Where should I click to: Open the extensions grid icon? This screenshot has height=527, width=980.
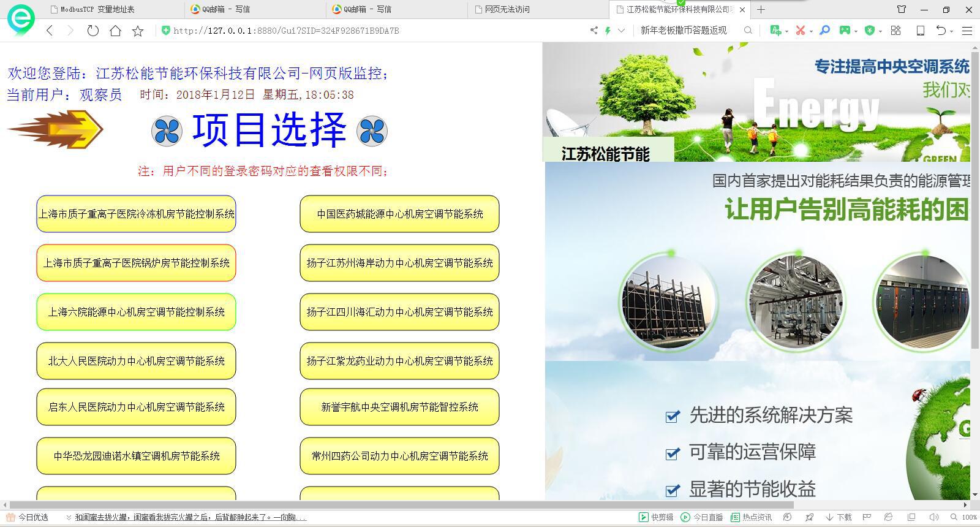(895, 30)
